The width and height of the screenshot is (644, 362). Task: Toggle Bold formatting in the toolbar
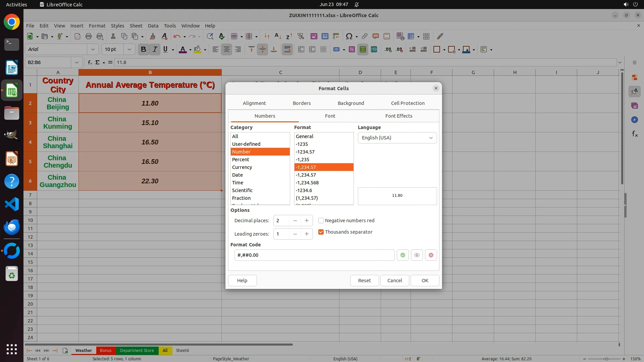[144, 50]
